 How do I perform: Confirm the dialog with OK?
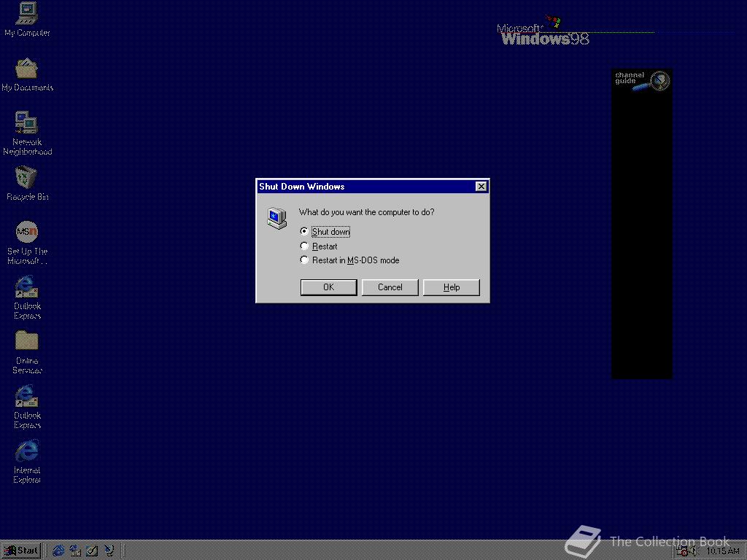329,287
